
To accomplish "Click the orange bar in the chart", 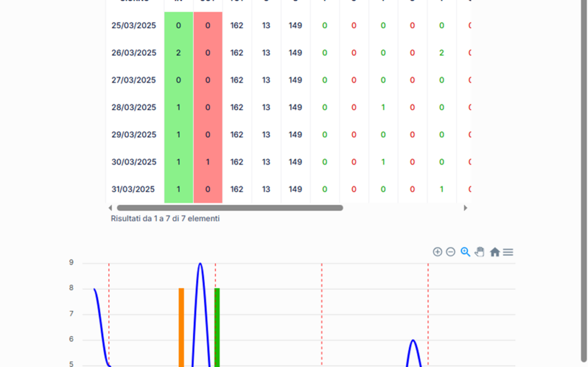I will pyautogui.click(x=181, y=327).
